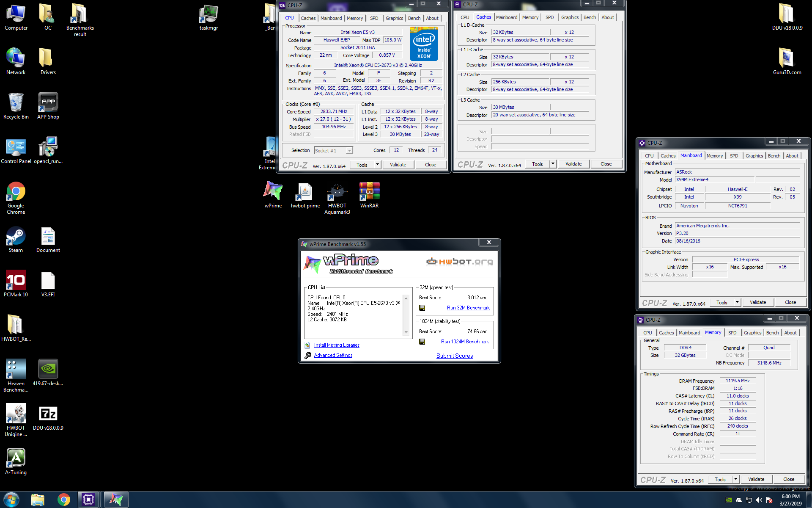This screenshot has width=812, height=508.
Task: Open Guru3D.com desktop icon
Action: (x=787, y=61)
